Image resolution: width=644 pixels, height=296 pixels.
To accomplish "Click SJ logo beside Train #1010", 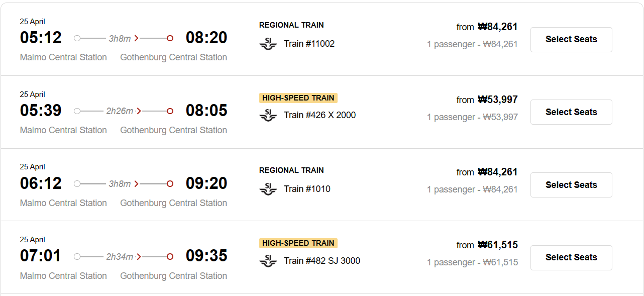I will point(268,189).
